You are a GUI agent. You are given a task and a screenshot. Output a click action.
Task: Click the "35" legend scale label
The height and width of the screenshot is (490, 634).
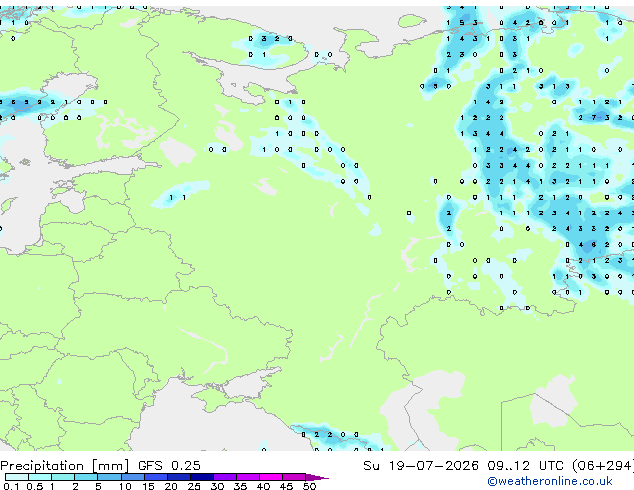pyautogui.click(x=240, y=486)
